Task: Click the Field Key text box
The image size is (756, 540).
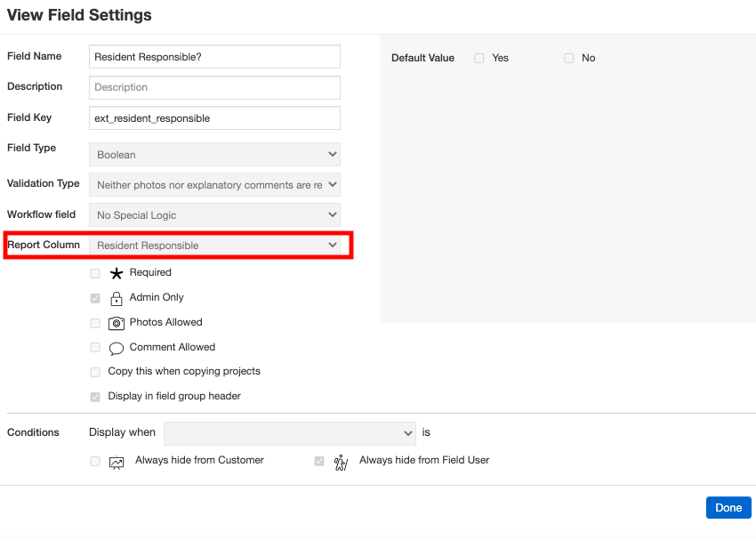Action: coord(214,118)
